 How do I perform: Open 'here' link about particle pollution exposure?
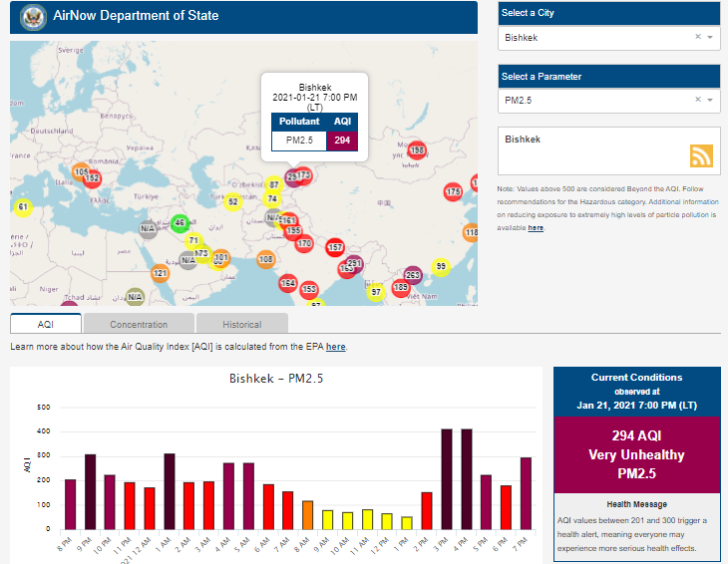click(x=536, y=228)
